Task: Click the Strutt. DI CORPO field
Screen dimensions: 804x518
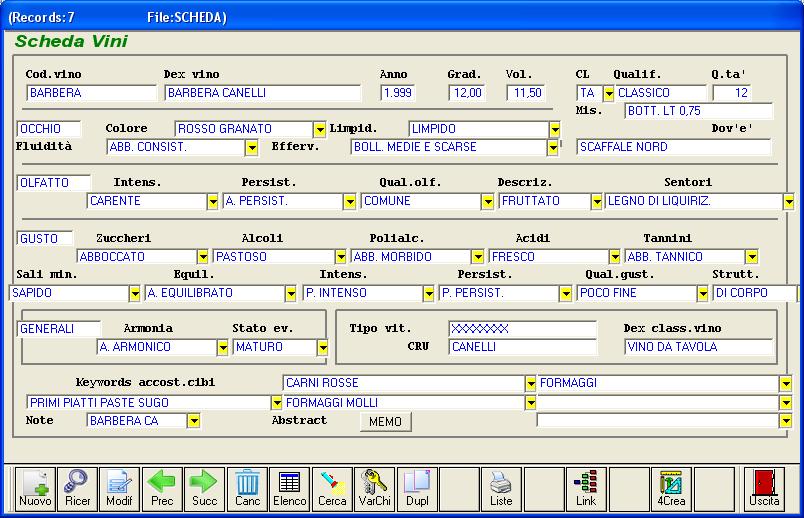Action: tap(755, 293)
